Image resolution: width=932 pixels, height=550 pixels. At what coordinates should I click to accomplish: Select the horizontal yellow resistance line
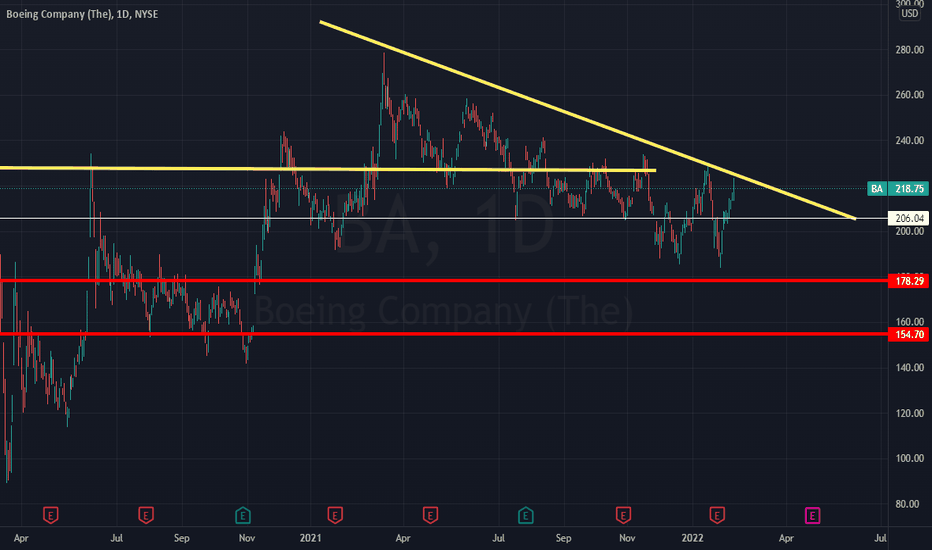pos(327,169)
